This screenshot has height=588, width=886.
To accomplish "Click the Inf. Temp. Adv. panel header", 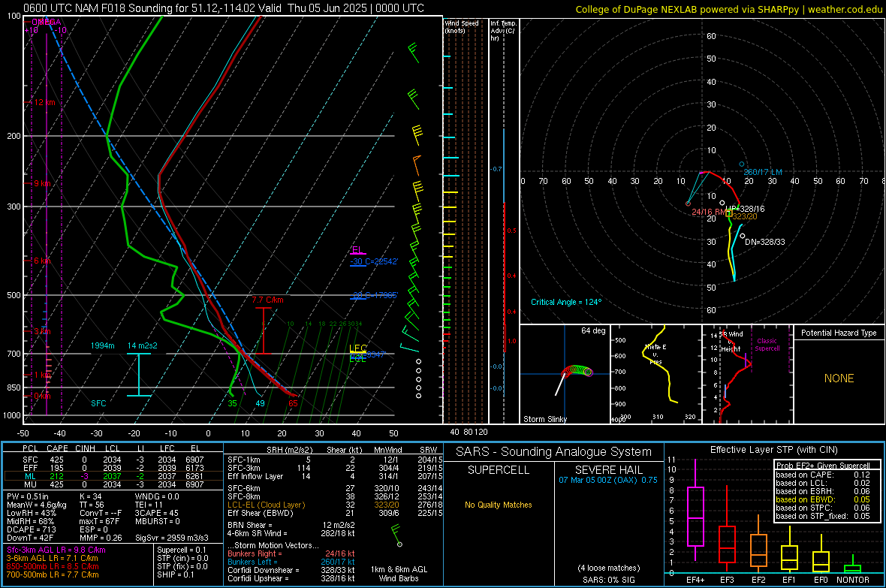I will [x=503, y=31].
